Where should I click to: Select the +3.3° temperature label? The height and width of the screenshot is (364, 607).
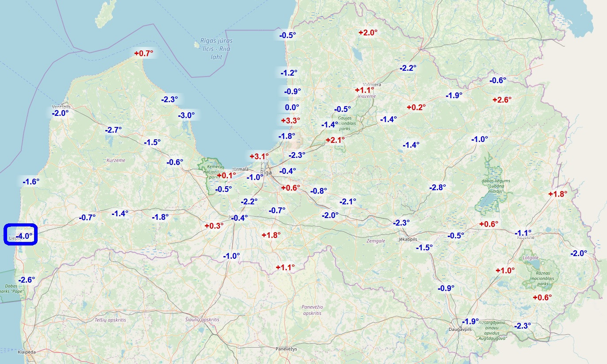tap(291, 120)
